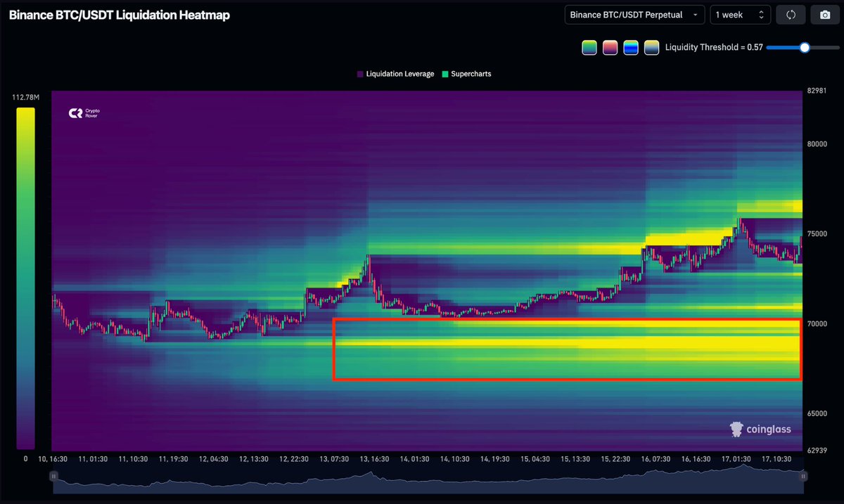Click the '12, 13:30' time axis label
This screenshot has width=844, height=504.
(x=253, y=459)
